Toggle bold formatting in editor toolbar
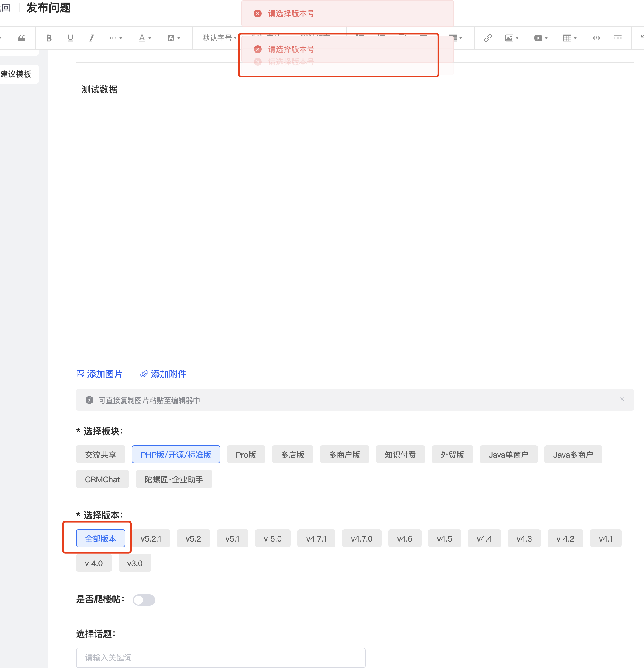This screenshot has width=644, height=668. 49,38
